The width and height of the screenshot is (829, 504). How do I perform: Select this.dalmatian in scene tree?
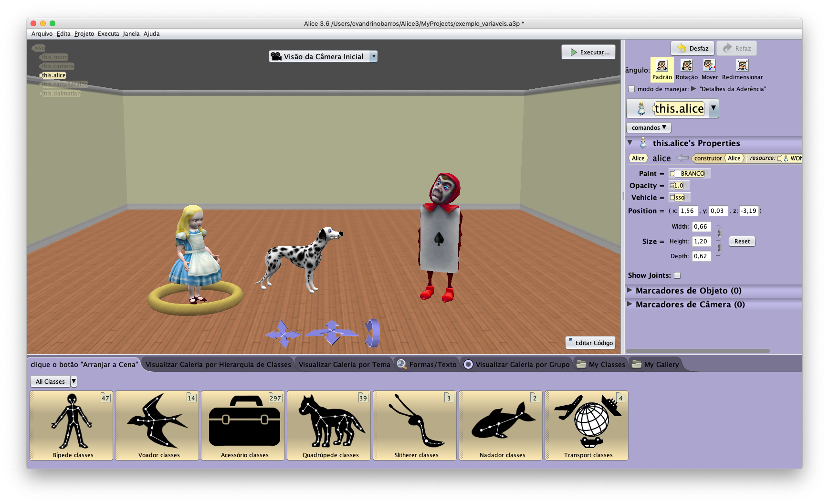61,94
